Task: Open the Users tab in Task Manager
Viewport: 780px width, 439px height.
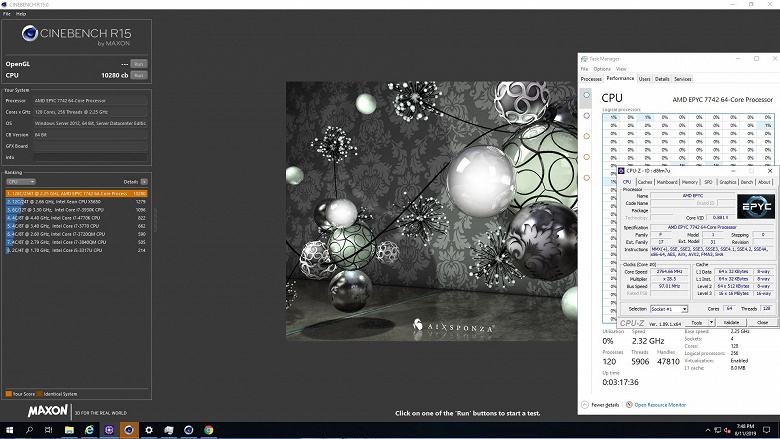Action: pyautogui.click(x=645, y=78)
